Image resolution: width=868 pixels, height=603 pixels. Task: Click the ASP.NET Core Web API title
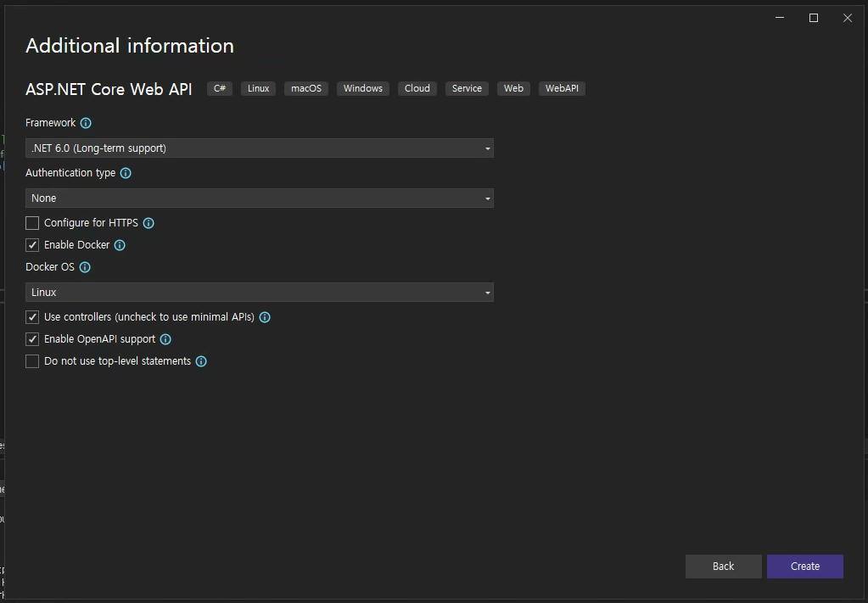click(109, 89)
